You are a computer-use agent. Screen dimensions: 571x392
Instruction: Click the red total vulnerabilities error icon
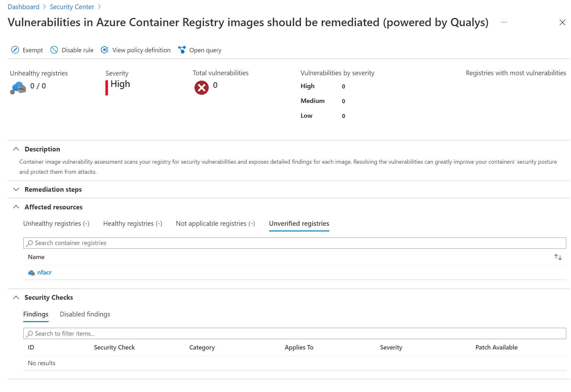pyautogui.click(x=201, y=88)
